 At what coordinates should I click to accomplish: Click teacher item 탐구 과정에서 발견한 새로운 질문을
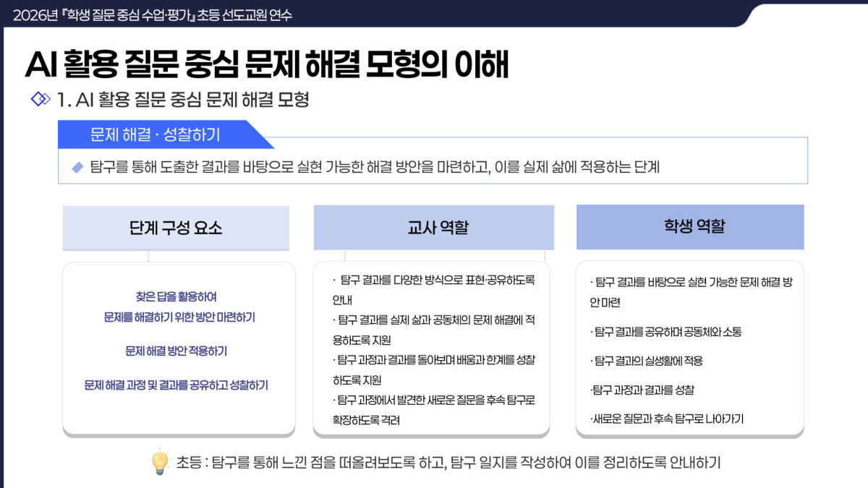pos(434,409)
